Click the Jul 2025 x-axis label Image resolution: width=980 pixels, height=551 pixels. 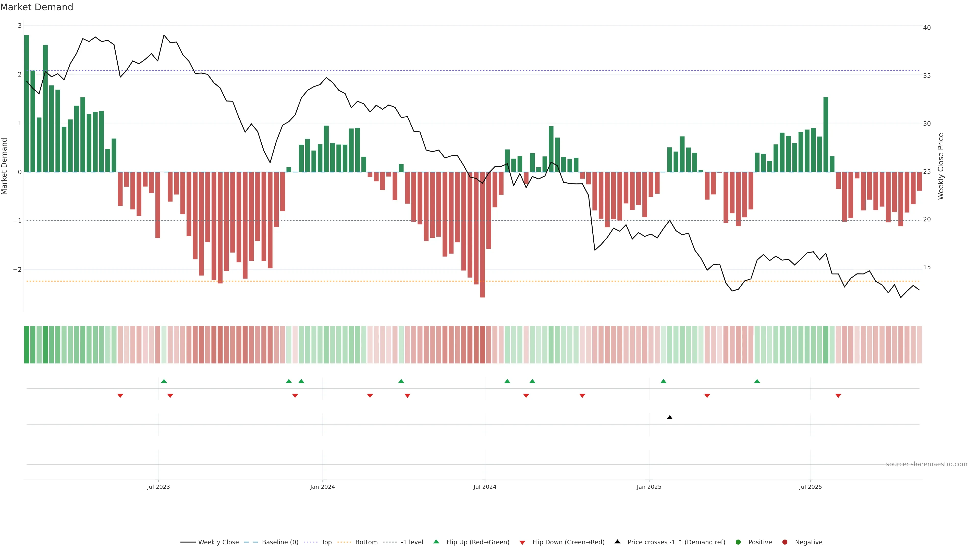tap(810, 487)
